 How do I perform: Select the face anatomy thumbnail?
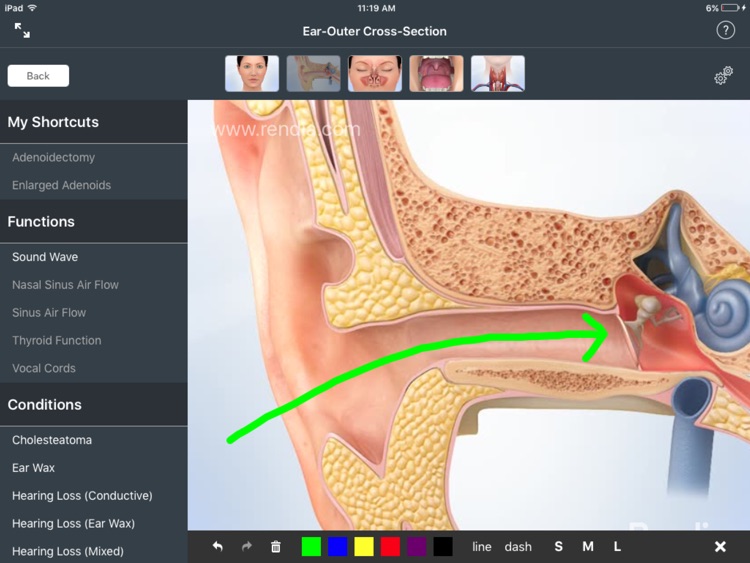252,73
